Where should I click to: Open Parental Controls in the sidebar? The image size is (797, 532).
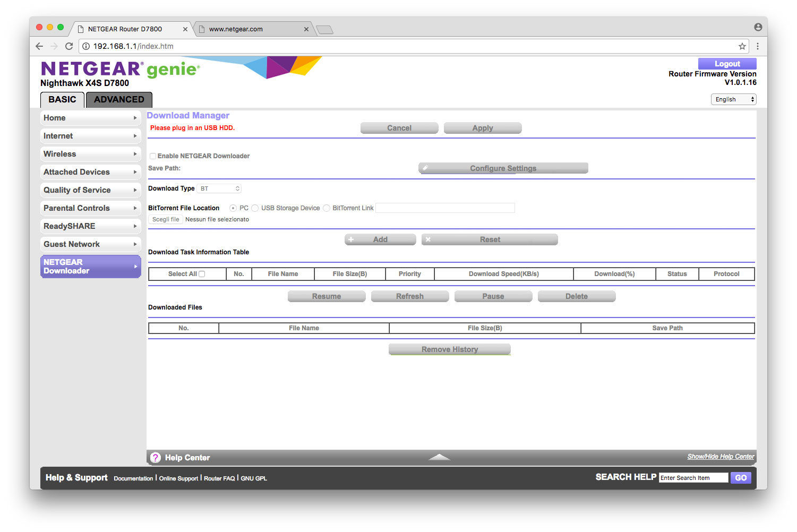(90, 208)
